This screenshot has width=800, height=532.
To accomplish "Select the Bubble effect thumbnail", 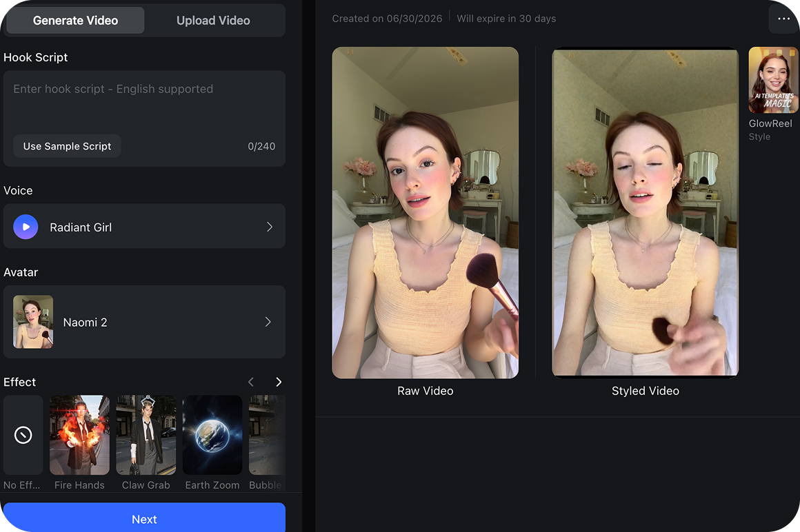I will point(267,436).
